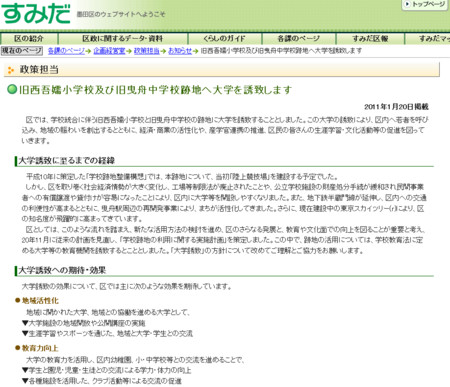
Task: Click the line ▼大学施設の地域開放や公開講座の実施
Action: click(x=84, y=323)
